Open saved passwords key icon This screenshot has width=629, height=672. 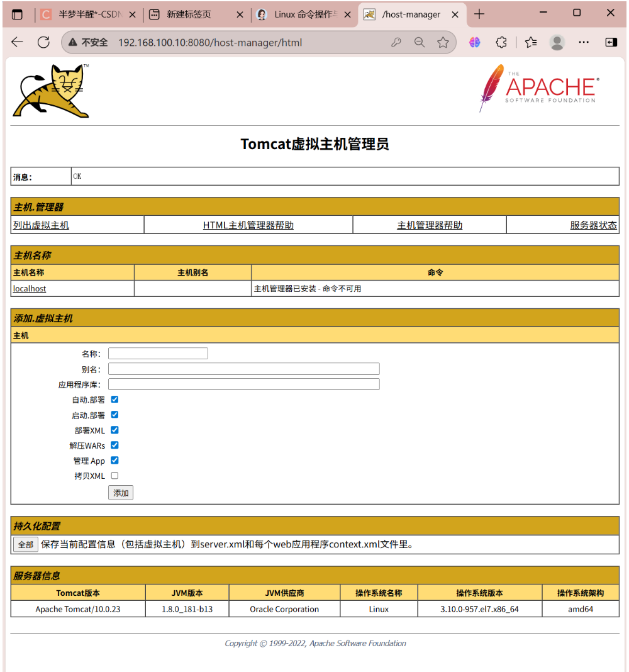396,42
